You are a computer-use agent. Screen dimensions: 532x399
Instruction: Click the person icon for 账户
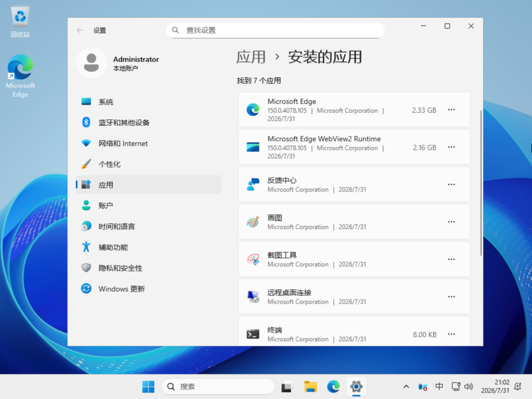86,205
